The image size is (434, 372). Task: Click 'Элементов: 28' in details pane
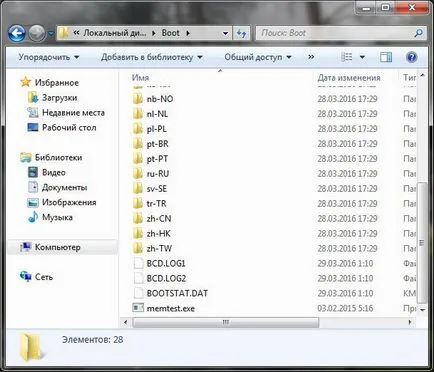pos(92,340)
